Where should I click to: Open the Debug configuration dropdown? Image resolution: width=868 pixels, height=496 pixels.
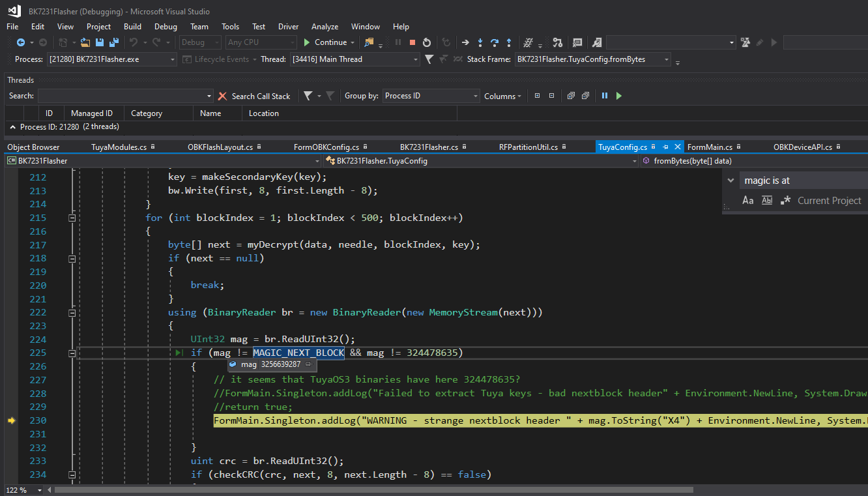click(x=199, y=42)
